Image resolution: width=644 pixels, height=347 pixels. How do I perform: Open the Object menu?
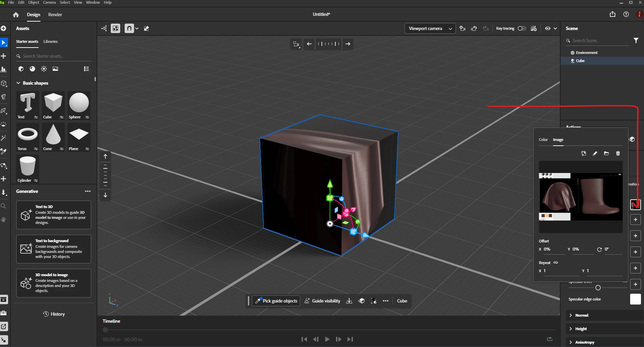(x=34, y=2)
